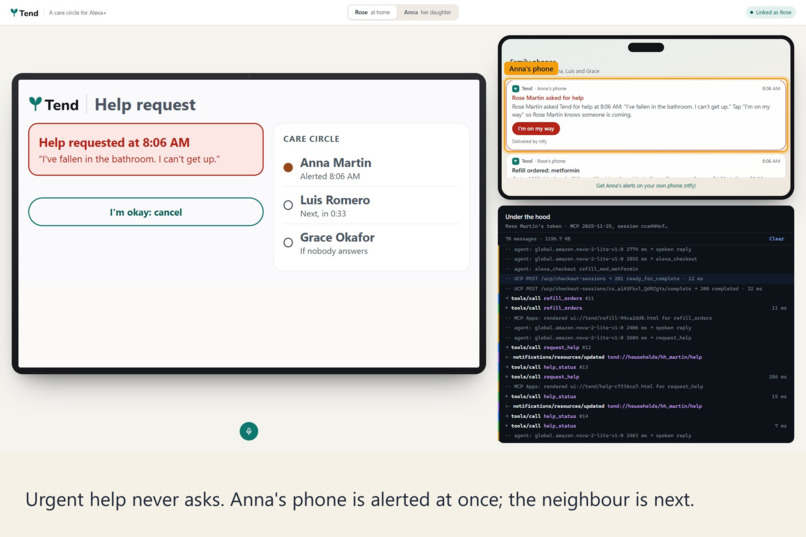Select the agent 2463 ms spoken reply log line
Screen dimensions: 806x537
click(645, 435)
